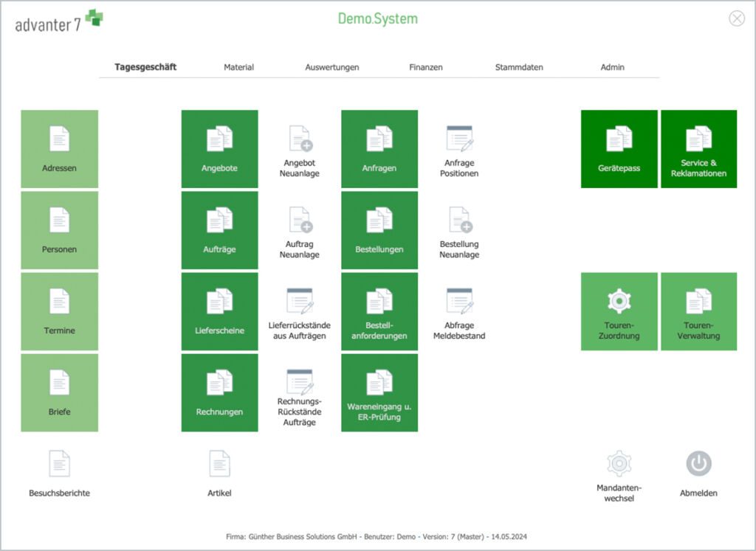Open the Adressen tile
The height and width of the screenshot is (551, 756).
(59, 149)
